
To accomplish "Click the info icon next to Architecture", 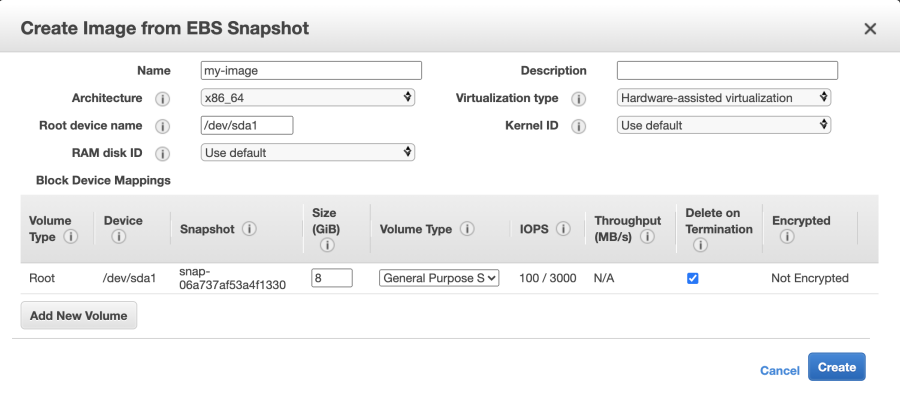I will [162, 99].
